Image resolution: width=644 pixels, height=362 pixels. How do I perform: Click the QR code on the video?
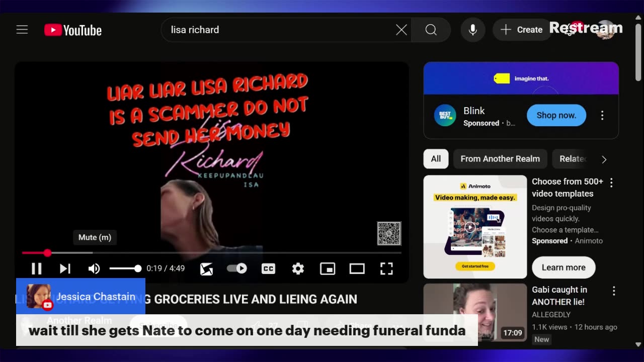389,233
